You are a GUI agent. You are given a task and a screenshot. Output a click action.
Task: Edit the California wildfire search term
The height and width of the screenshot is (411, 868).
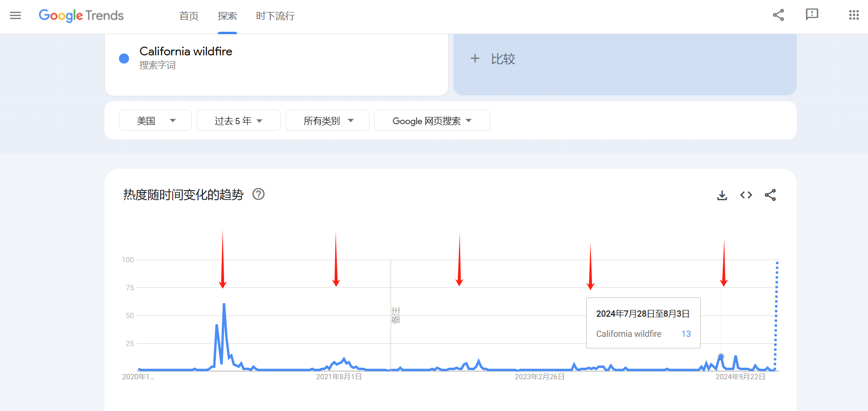point(186,51)
